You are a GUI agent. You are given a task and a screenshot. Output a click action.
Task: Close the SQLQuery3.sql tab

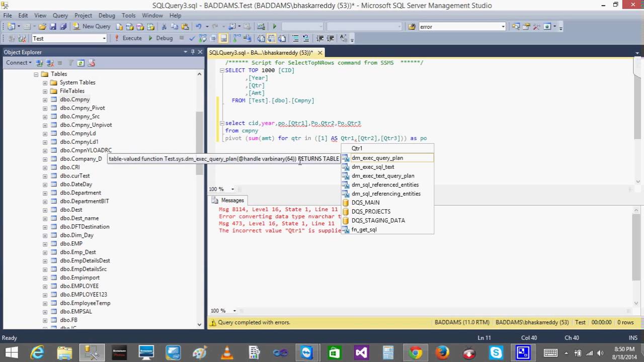(320, 52)
